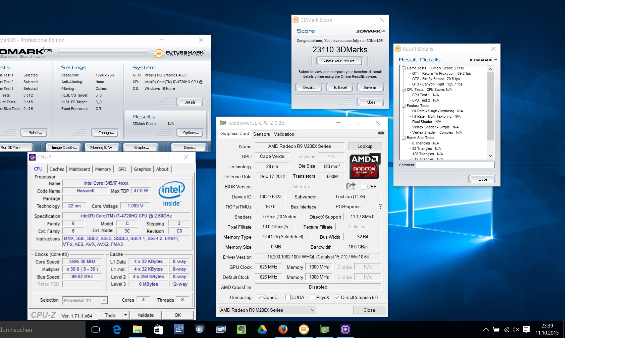Click the BIOS export share icon in GPU-Z
Screen dimensions: 644x362
pos(351,186)
